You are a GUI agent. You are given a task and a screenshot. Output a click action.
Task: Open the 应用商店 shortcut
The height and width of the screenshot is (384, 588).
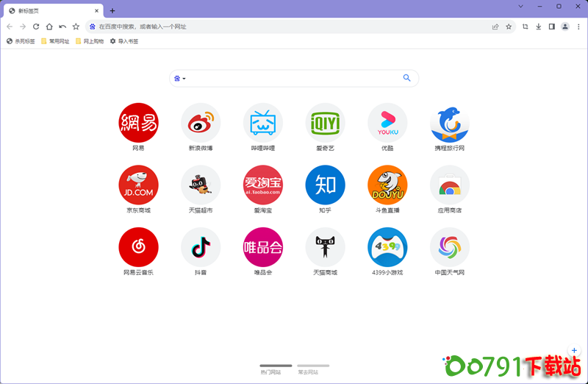click(450, 185)
